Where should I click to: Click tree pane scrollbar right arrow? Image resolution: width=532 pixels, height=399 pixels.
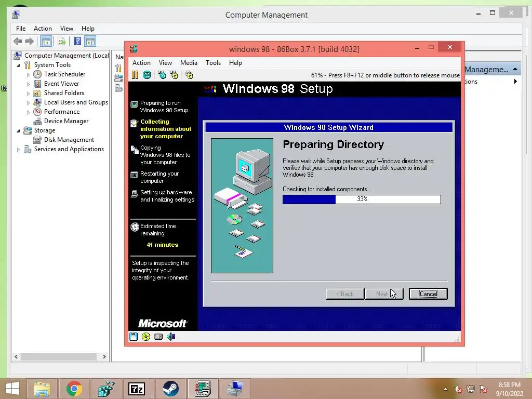(104, 356)
